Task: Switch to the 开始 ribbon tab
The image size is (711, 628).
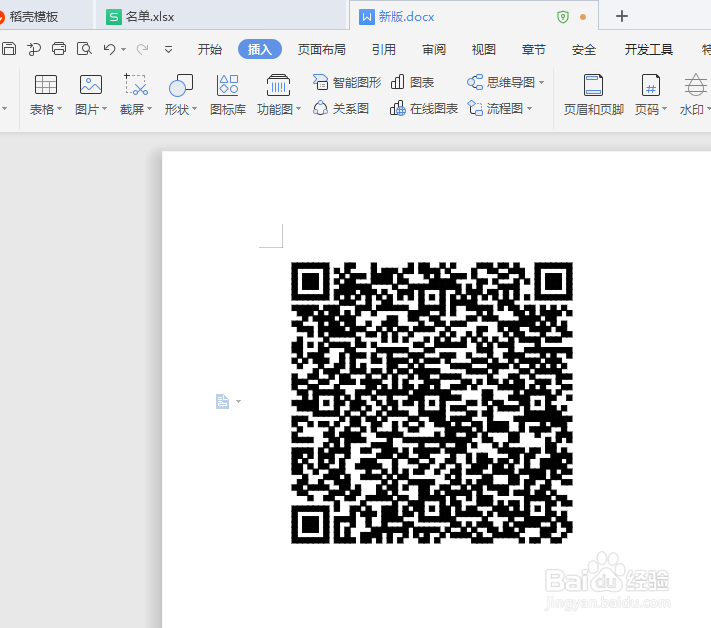Action: click(209, 49)
